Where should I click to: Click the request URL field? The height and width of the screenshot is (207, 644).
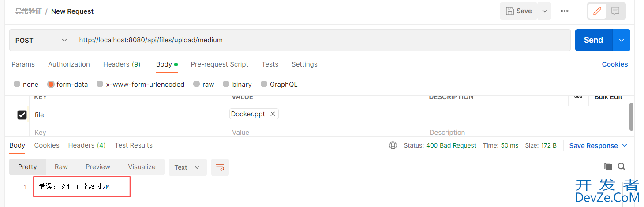[322, 40]
